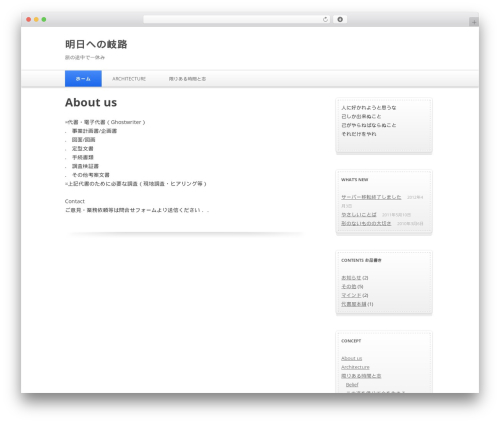
Task: Open the その他 category link
Action: tap(349, 286)
